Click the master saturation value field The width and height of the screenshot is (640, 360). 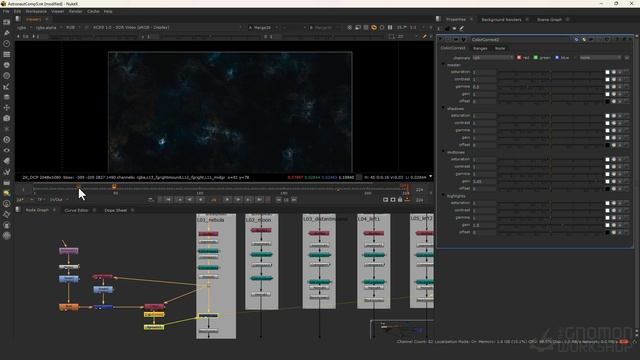(x=484, y=72)
